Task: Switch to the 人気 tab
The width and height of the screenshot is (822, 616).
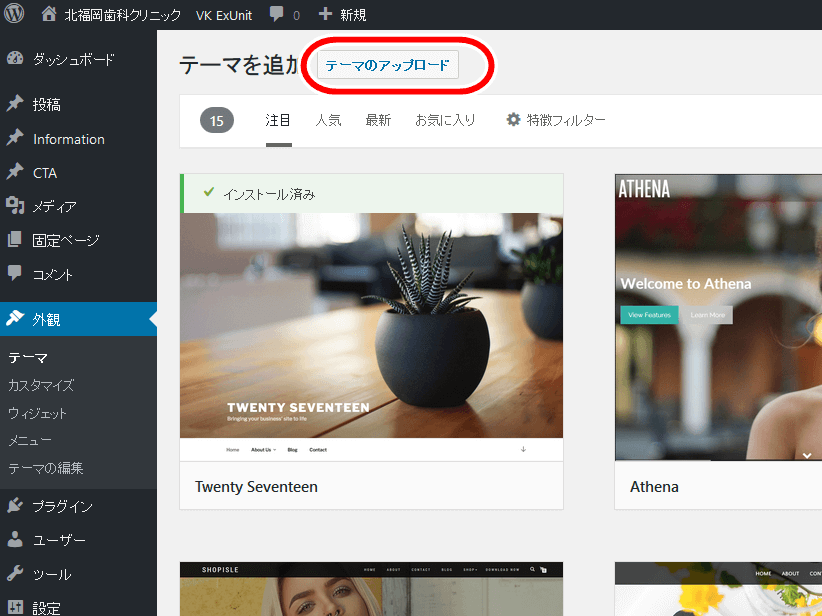Action: 328,121
